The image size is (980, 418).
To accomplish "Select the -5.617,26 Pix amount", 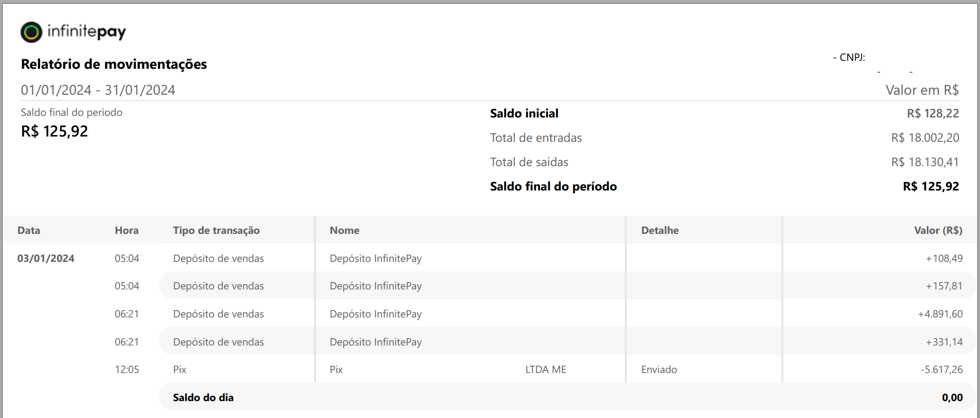I will point(941,369).
